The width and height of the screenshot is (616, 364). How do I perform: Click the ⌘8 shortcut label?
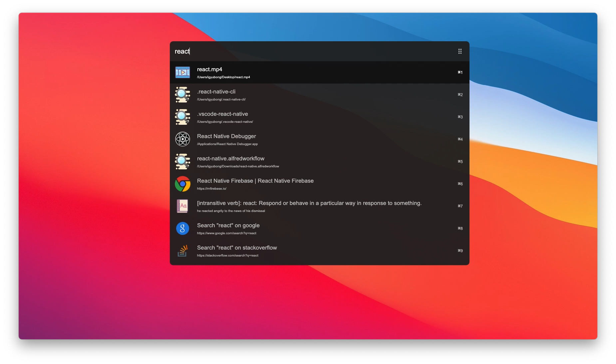coord(460,228)
